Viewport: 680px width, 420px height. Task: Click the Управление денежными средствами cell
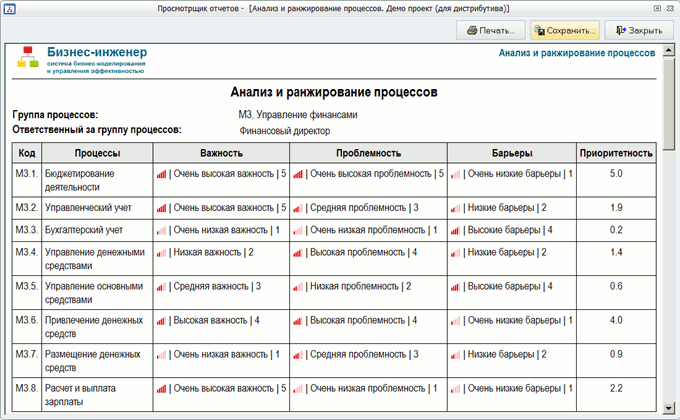pos(97,259)
